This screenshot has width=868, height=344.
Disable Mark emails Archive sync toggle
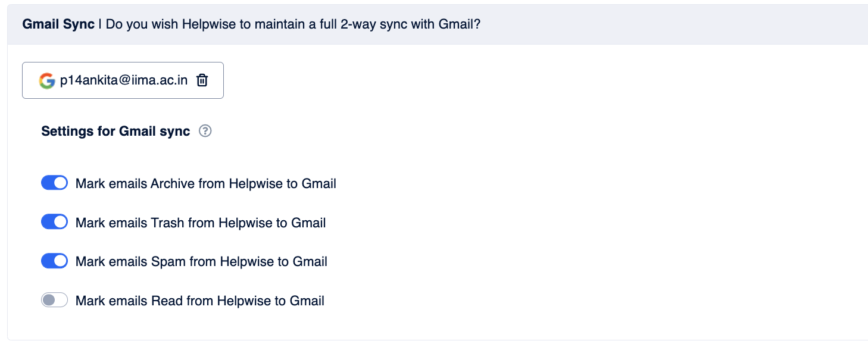pos(54,183)
